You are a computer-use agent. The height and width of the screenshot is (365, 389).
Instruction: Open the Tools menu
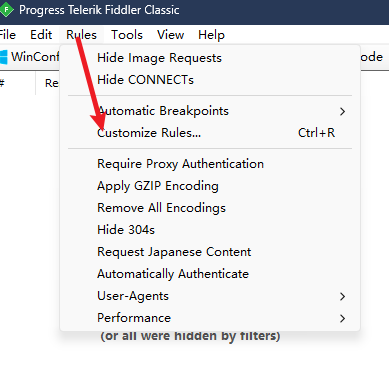tap(127, 35)
